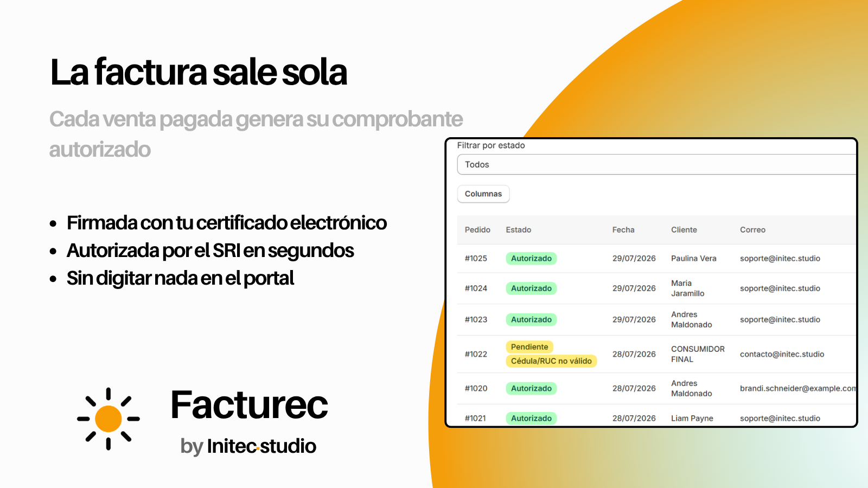868x488 pixels.
Task: Click the contacto@initec.studio email
Action: [782, 354]
